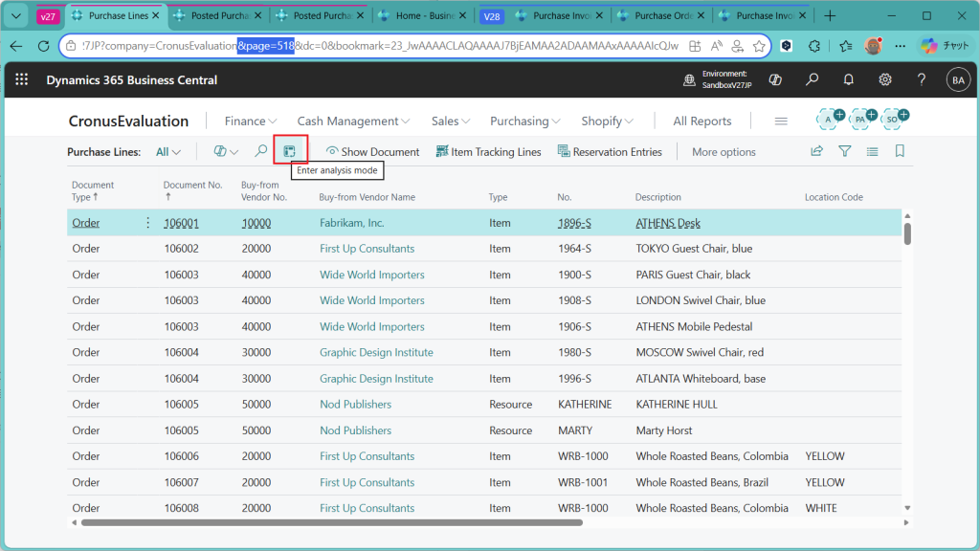Open the All views dropdown
Viewport: 980px width, 551px height.
coord(168,151)
